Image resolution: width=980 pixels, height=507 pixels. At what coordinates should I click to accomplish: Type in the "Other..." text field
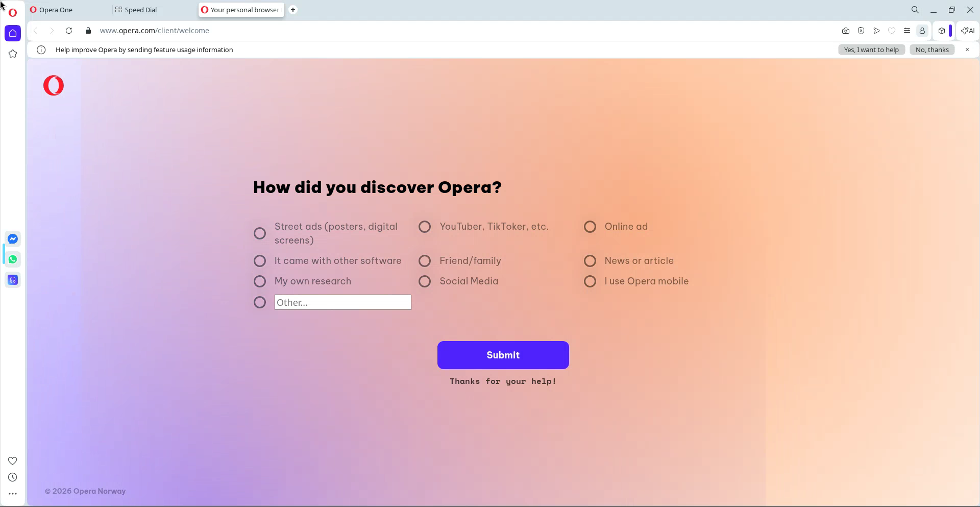342,302
